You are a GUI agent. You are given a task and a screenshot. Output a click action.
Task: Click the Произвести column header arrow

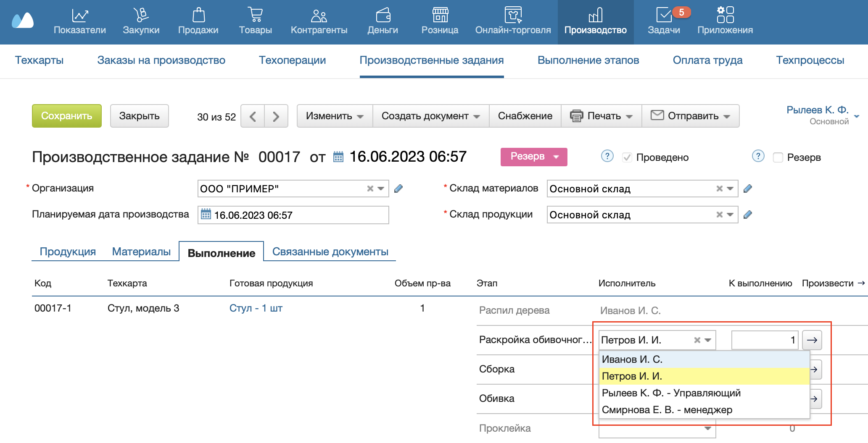tap(861, 283)
